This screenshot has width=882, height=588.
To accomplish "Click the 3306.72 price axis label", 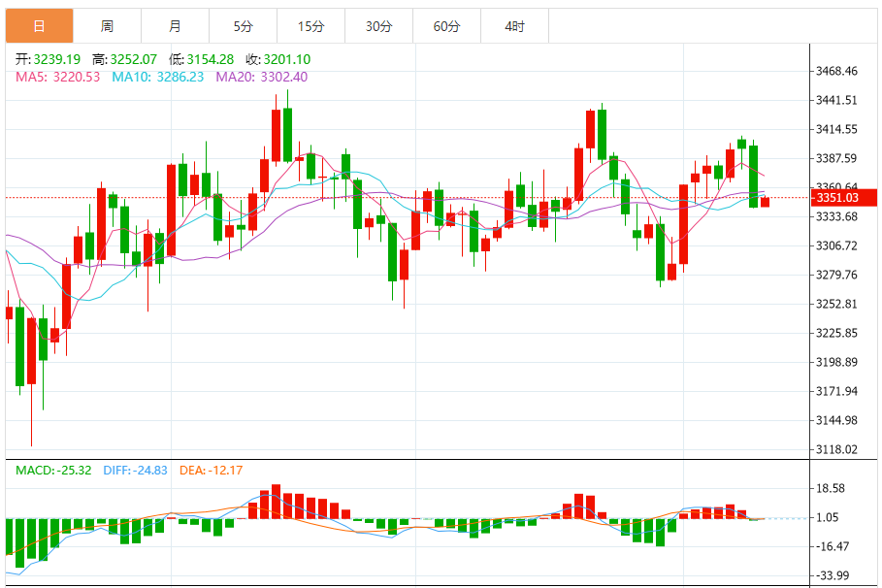I will click(837, 245).
